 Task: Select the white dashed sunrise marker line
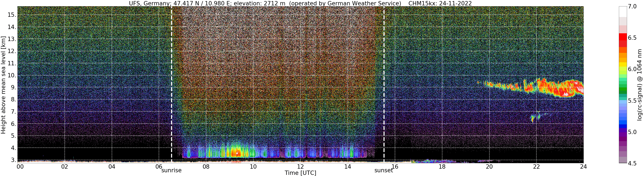click(171, 85)
